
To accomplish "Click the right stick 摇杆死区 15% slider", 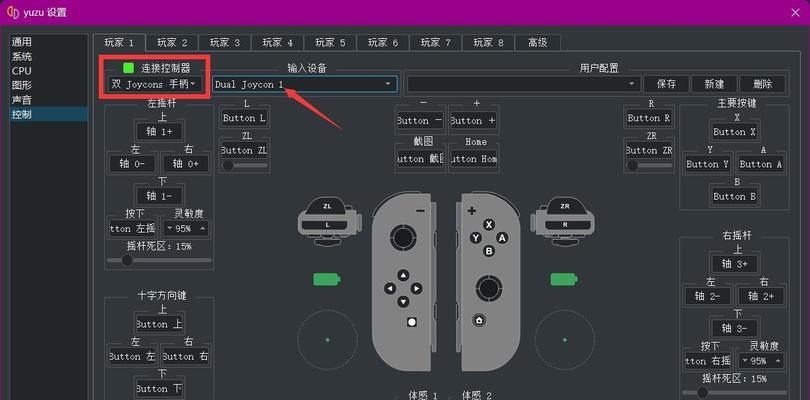I will [734, 393].
